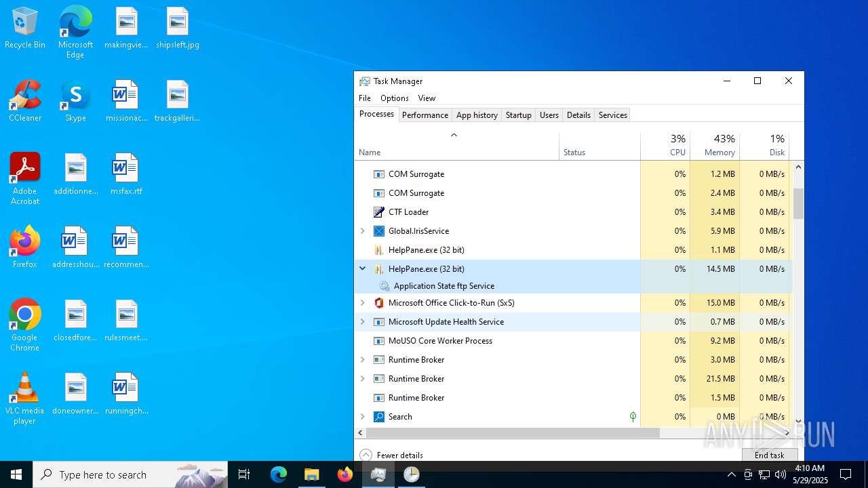Select the CCleaner desktop icon
Image resolution: width=868 pixels, height=488 pixels.
(25, 102)
